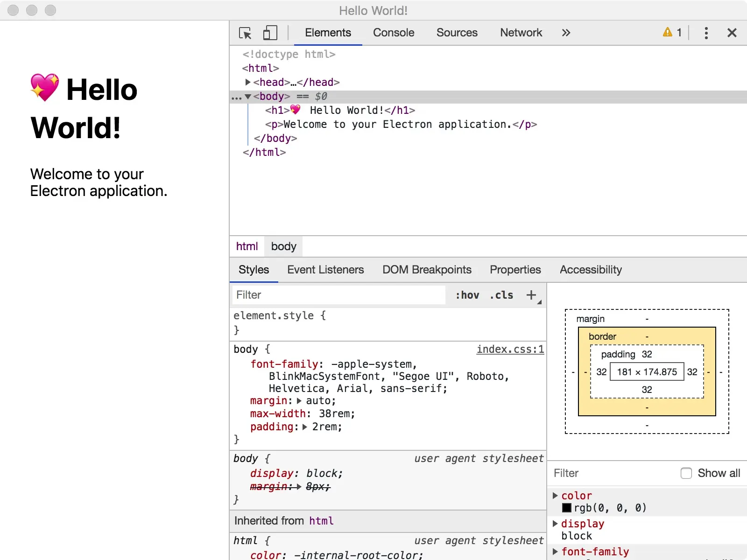Click the margin label in box model

590,319
